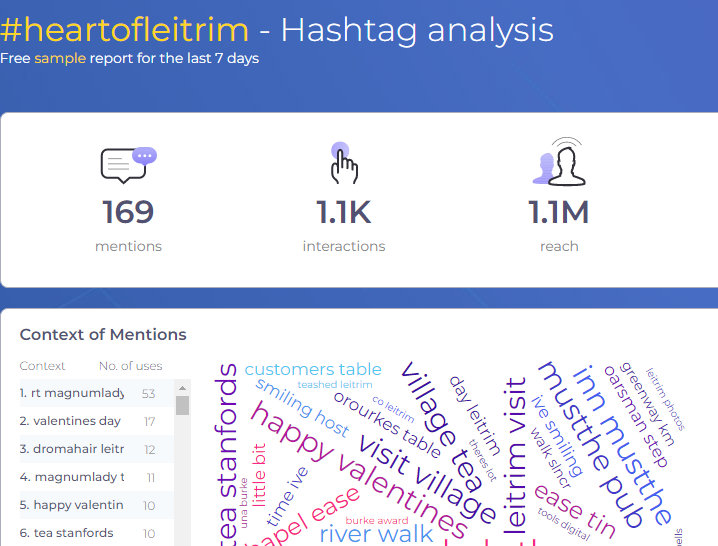Select 'valentines day' context row
This screenshot has width=718, height=546.
pos(72,421)
